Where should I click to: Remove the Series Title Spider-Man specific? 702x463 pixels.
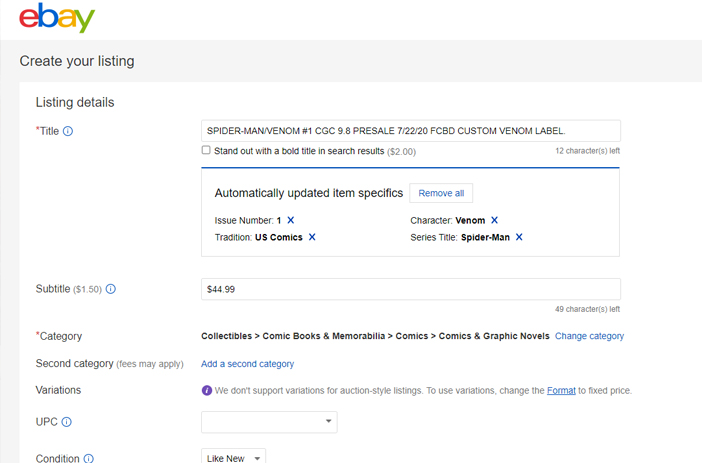519,237
